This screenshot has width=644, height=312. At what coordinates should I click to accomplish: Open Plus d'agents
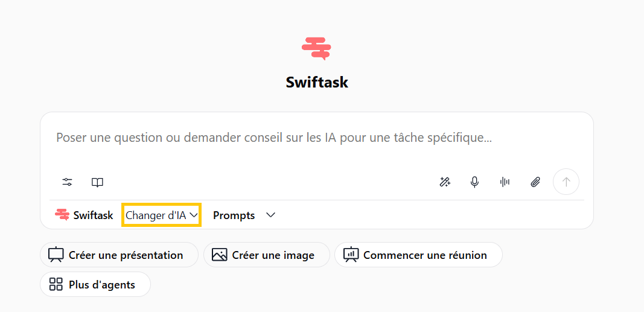[x=95, y=284]
